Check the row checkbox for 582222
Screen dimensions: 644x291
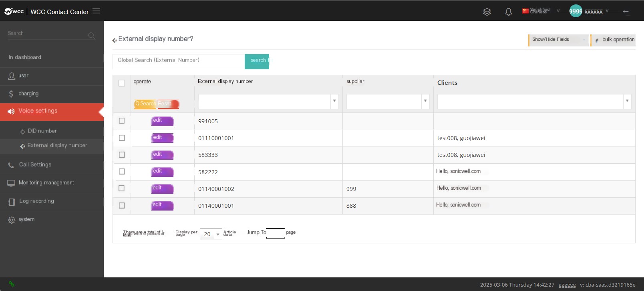(122, 171)
